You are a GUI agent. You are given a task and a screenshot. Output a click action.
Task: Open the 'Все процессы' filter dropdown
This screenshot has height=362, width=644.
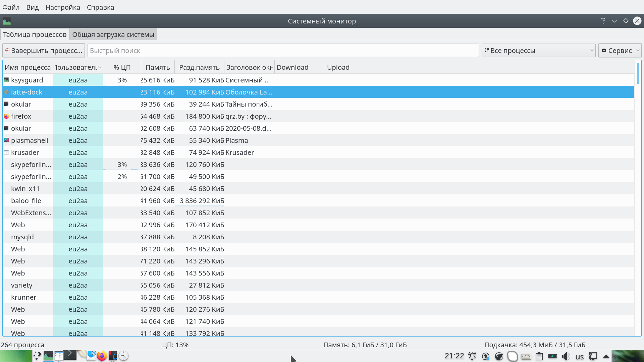[538, 51]
